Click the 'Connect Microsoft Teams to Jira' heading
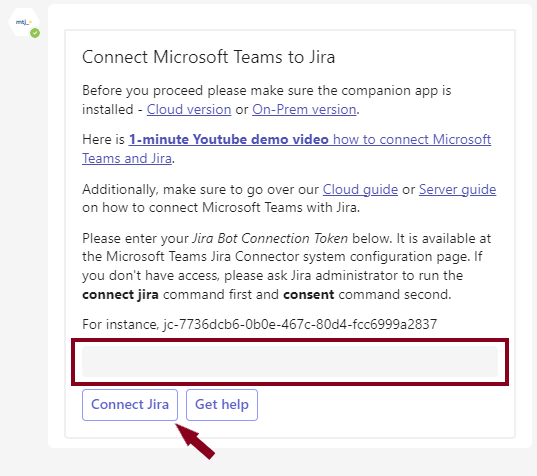This screenshot has height=476, width=537. pyautogui.click(x=208, y=57)
